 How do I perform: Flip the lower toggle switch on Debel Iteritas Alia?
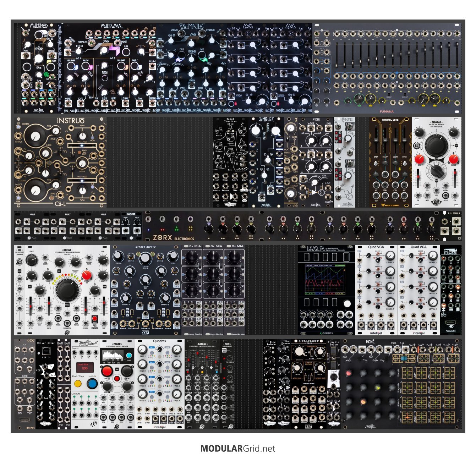(x=243, y=165)
